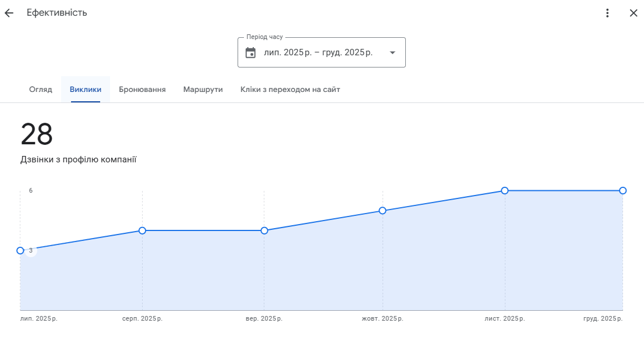Select the December 2025 chart data point
644x348 pixels.
622,190
